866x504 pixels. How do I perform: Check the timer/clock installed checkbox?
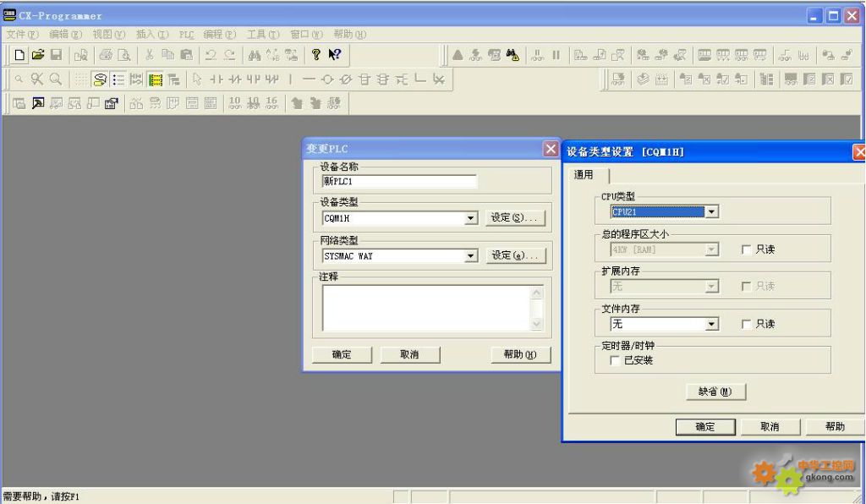pyautogui.click(x=615, y=360)
